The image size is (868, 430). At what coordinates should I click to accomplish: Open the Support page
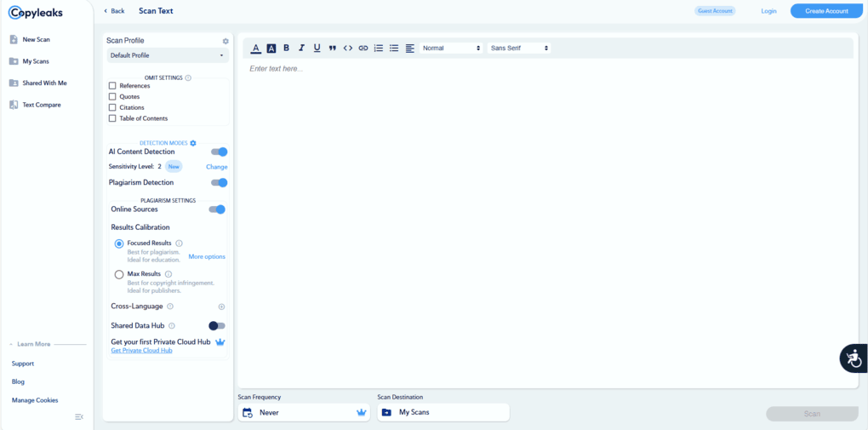(x=23, y=364)
